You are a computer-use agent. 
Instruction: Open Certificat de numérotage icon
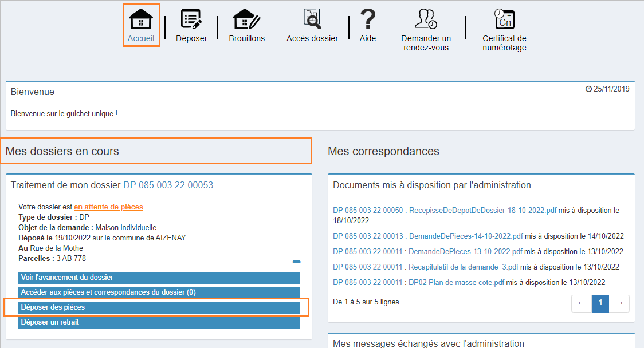[504, 19]
